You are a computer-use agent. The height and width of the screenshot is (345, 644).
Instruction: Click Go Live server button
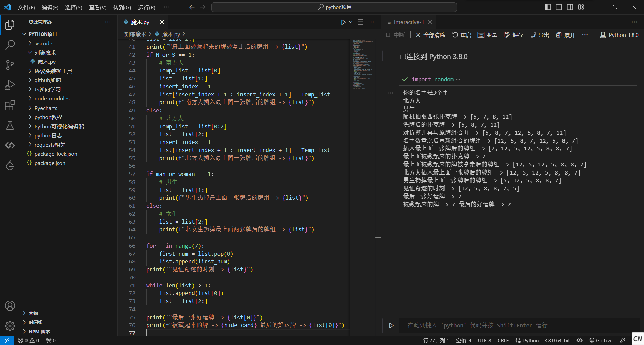pos(601,340)
